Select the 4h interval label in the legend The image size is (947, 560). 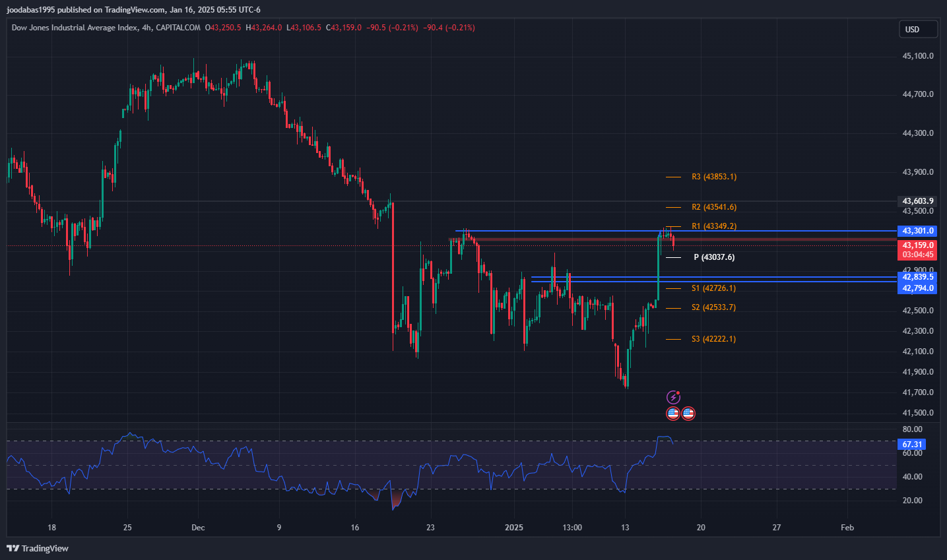coord(147,28)
